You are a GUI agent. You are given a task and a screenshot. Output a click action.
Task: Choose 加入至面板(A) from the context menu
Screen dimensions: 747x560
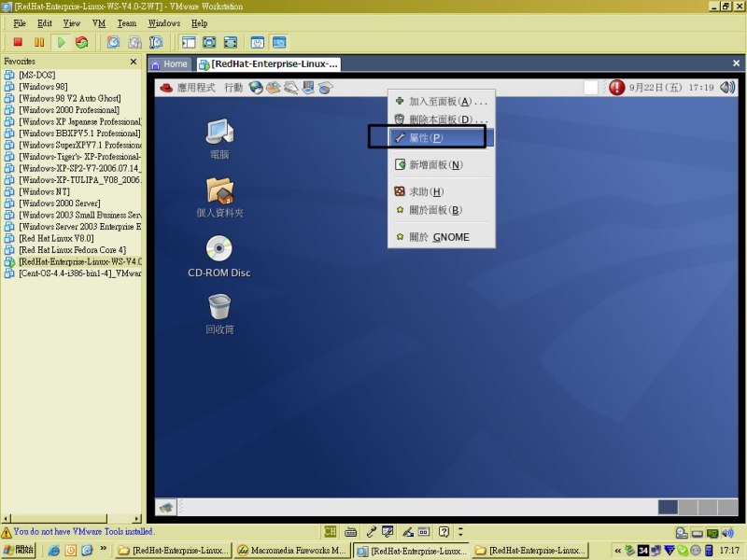[x=442, y=102]
